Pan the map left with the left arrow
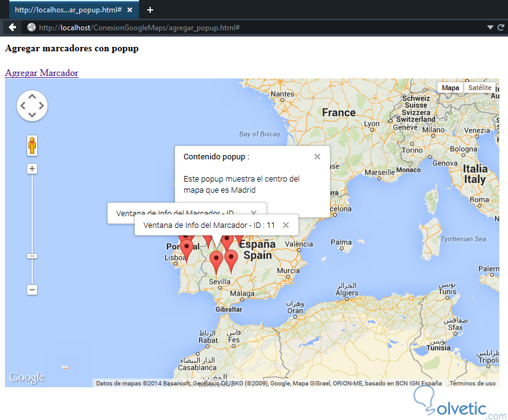Image resolution: width=508 pixels, height=420 pixels. [x=23, y=106]
